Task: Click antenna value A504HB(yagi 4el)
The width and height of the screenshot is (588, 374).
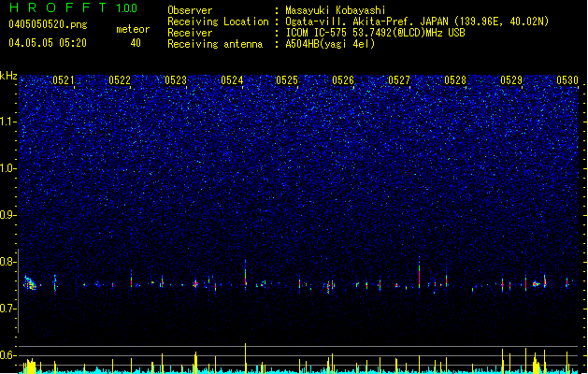Action: click(330, 44)
